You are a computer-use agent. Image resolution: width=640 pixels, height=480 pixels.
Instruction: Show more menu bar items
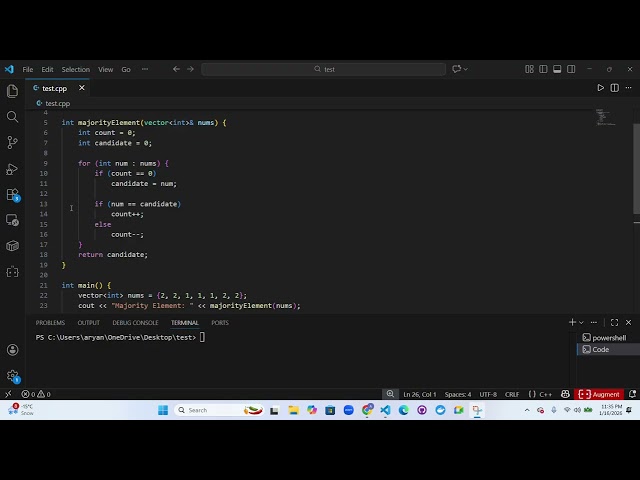[145, 69]
